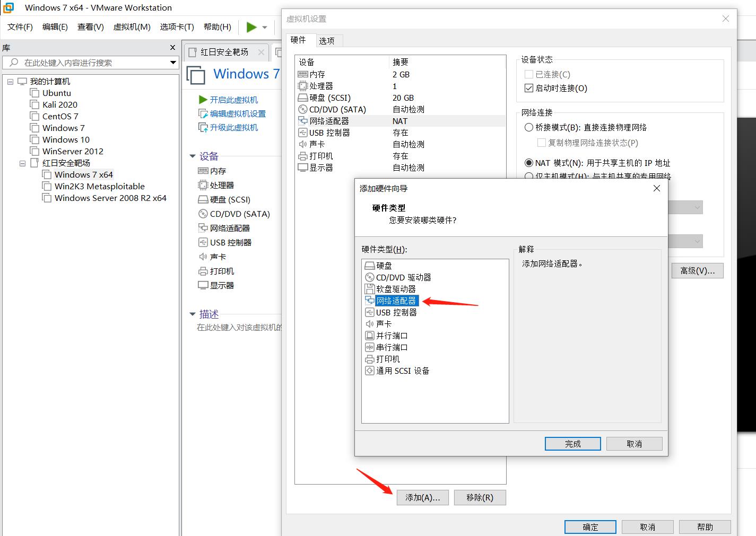The width and height of the screenshot is (756, 536).
Task: Collapse the 描述 section in VM summary
Action: 193,314
